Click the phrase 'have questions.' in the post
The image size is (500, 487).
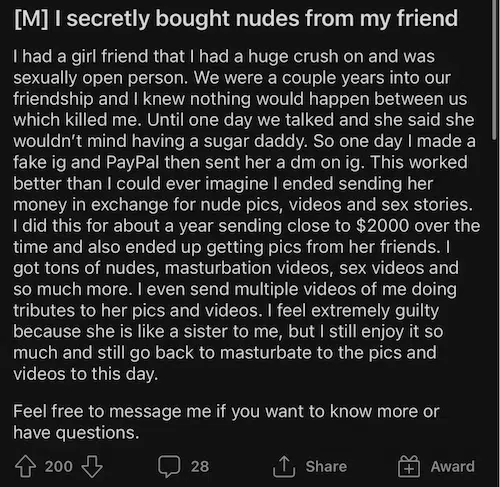click(x=76, y=433)
